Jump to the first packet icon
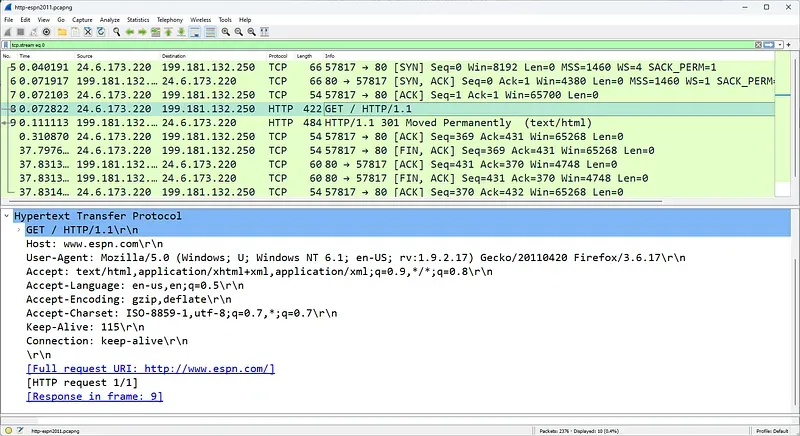The height and width of the screenshot is (436, 800). (168, 32)
